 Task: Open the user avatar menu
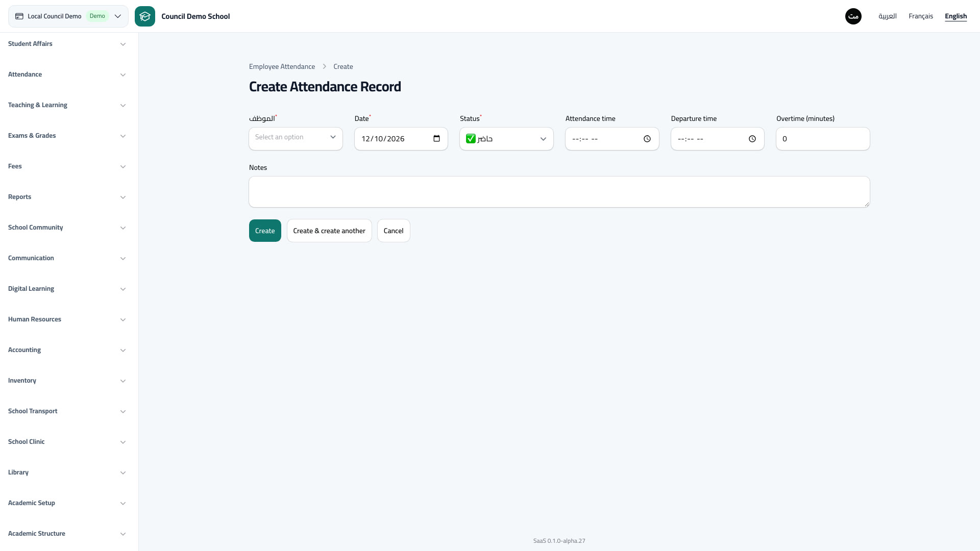pos(853,16)
